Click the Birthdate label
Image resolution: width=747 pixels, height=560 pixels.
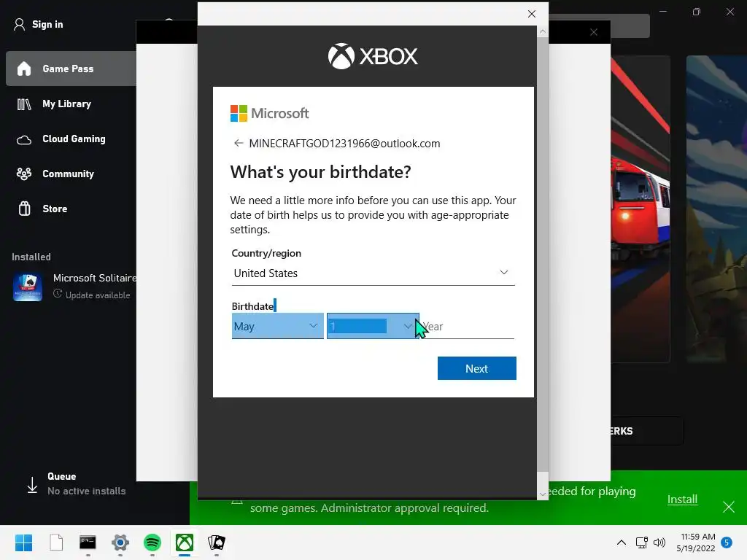point(252,306)
